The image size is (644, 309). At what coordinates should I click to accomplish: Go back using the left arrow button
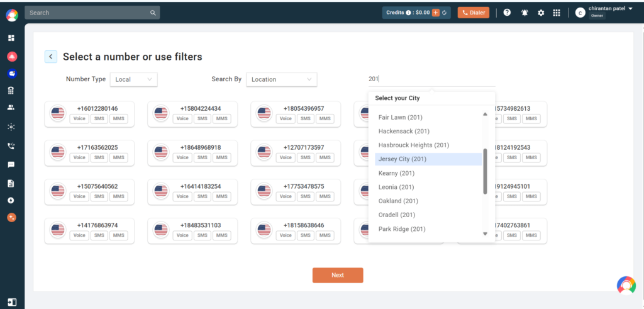point(51,57)
